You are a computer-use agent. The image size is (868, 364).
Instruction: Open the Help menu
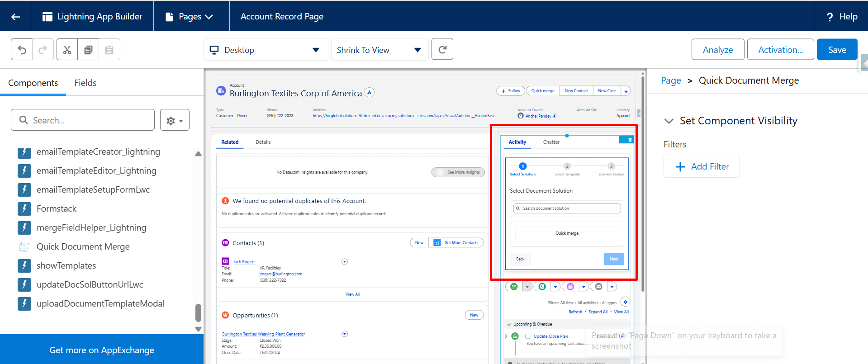point(842,17)
